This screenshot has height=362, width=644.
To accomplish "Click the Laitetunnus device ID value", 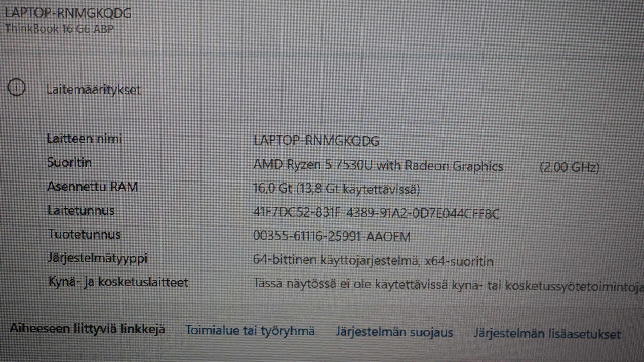I will click(376, 213).
